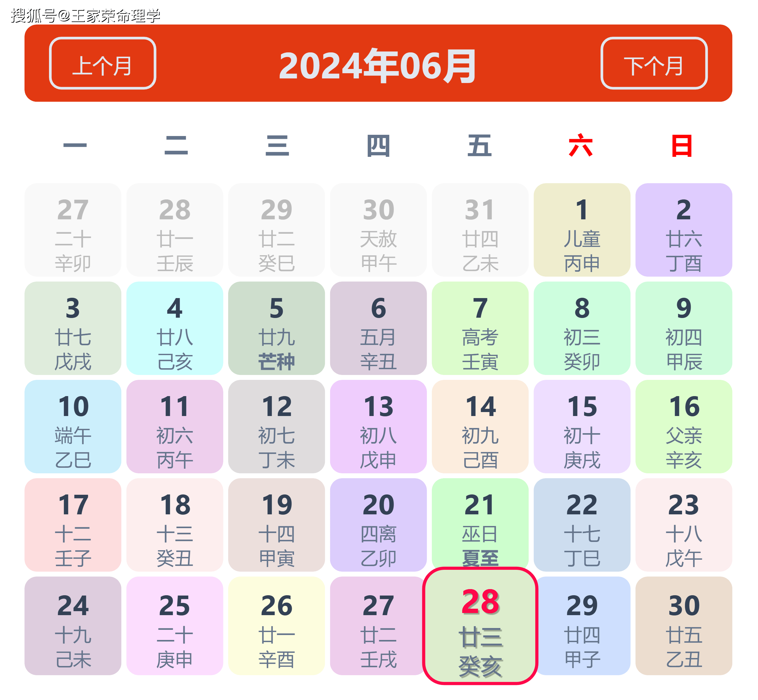The width and height of the screenshot is (758, 700).
Task: Select June 13 初八 戊申 cell
Action: (378, 426)
